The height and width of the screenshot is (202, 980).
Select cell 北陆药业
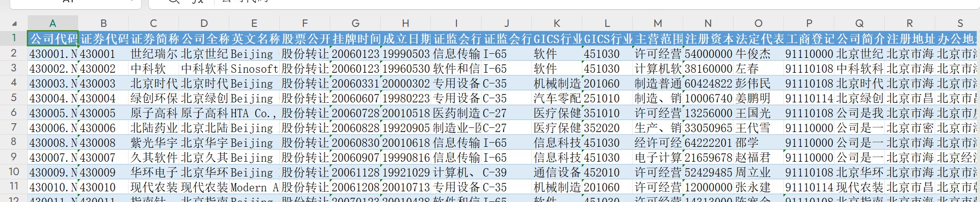pos(154,127)
